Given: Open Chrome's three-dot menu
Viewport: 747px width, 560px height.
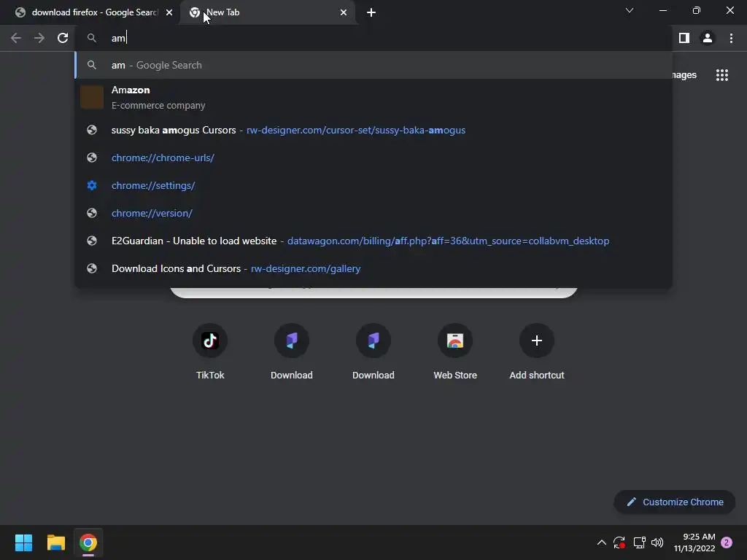Looking at the screenshot, I should click(x=731, y=38).
